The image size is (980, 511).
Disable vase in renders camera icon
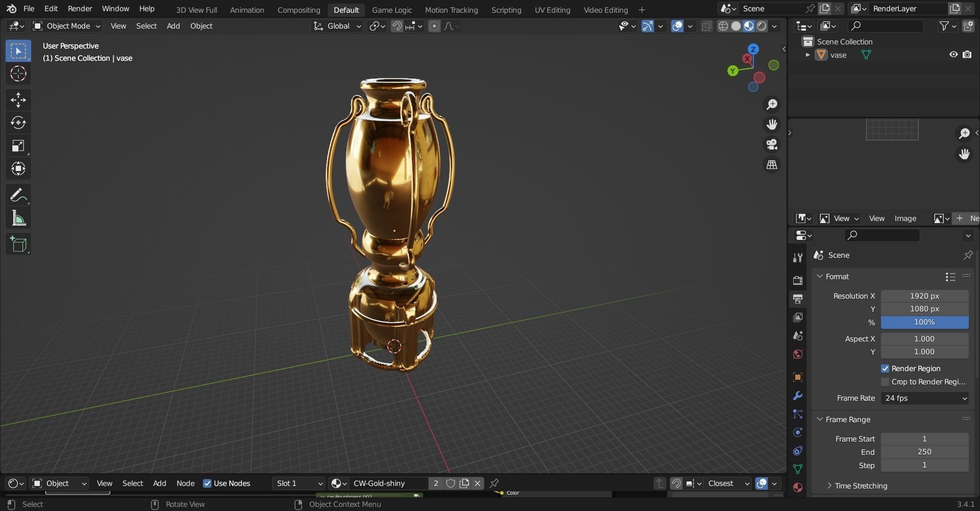[x=967, y=55]
